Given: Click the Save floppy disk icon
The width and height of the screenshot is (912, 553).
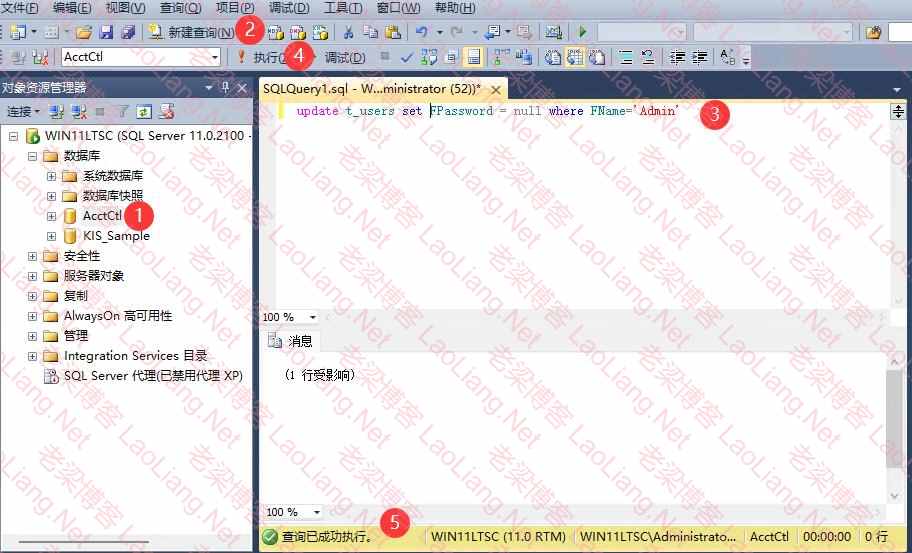Looking at the screenshot, I should tap(107, 32).
